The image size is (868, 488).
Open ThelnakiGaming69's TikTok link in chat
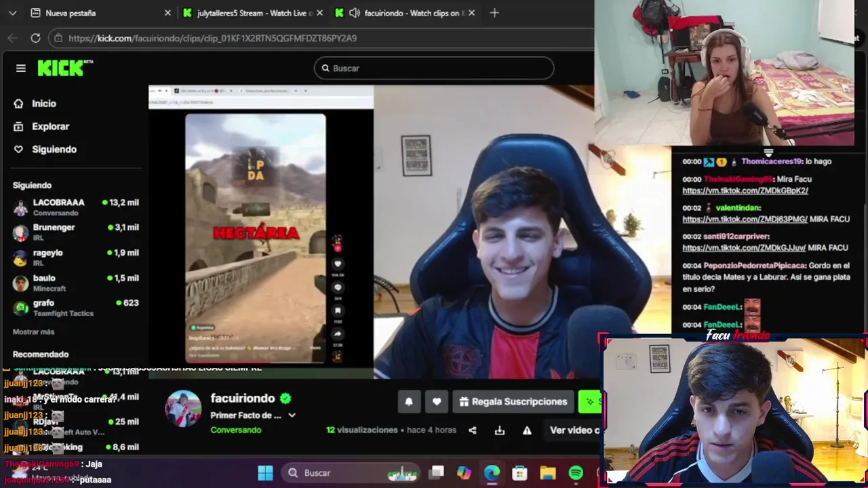(745, 191)
